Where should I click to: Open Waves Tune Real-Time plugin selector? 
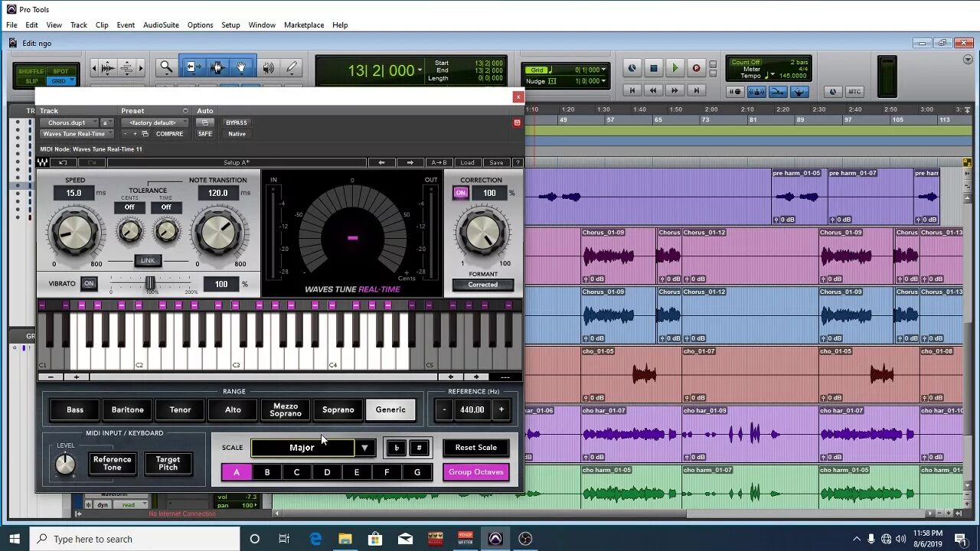coord(77,134)
